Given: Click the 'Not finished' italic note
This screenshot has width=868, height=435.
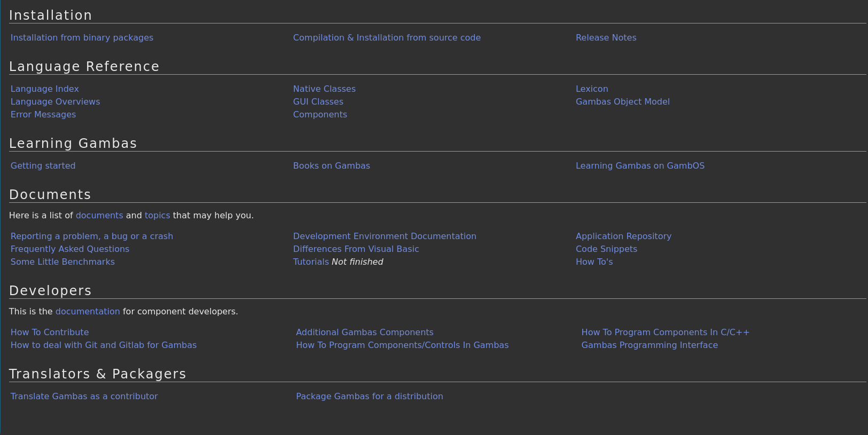Looking at the screenshot, I should (x=357, y=262).
